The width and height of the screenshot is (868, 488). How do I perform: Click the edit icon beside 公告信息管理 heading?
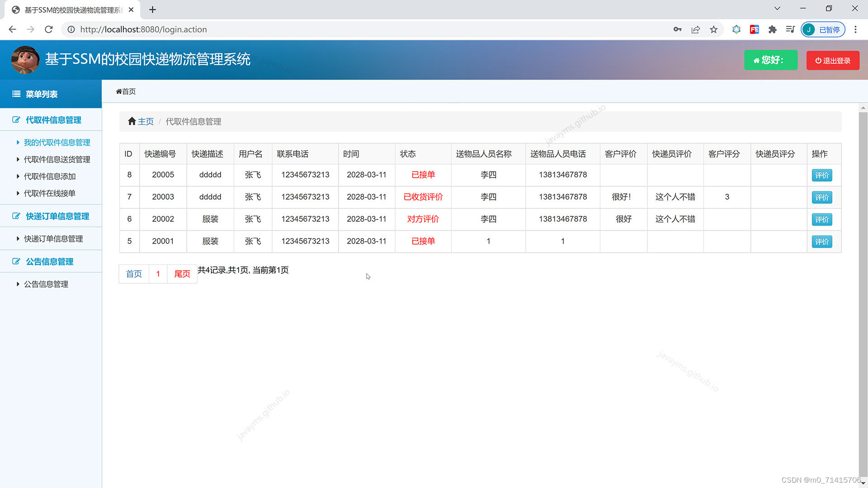(16, 261)
